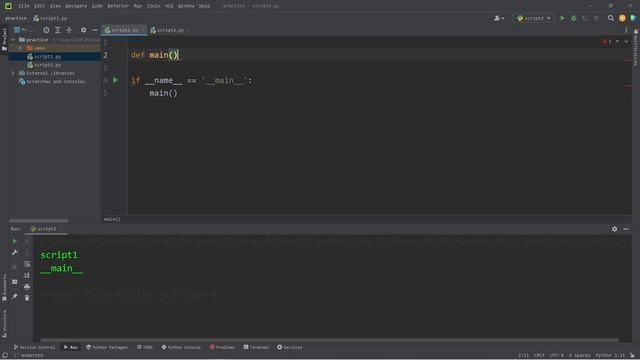Select the script1.py editor tab
This screenshot has width=640, height=360.
pos(124,30)
